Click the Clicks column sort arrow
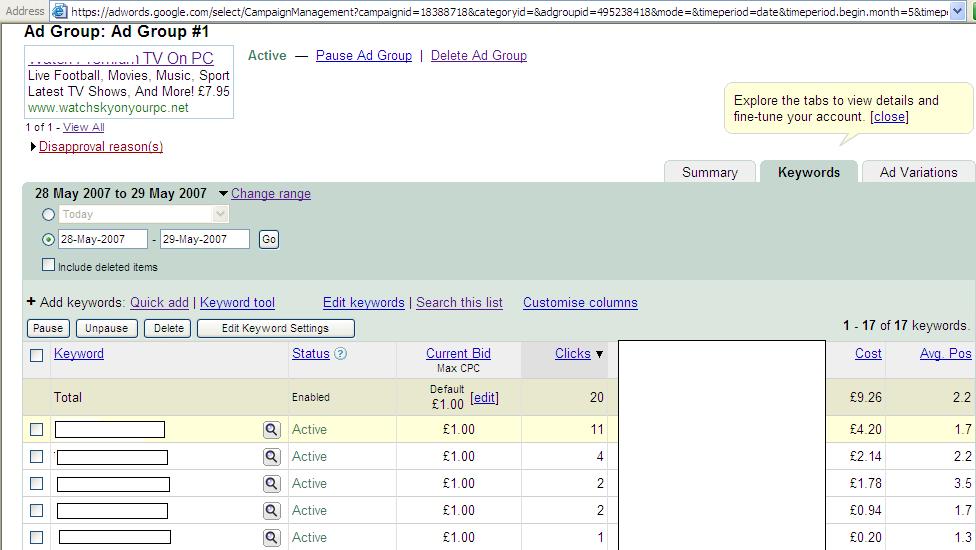This screenshot has width=976, height=550. pos(599,354)
